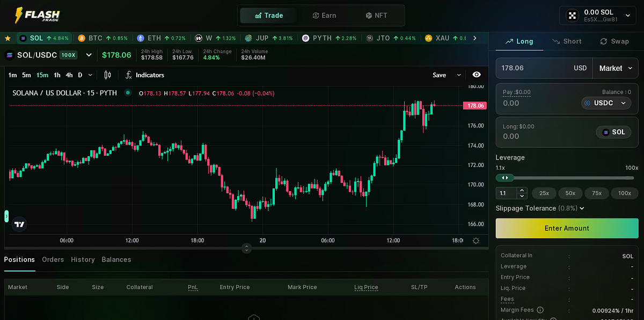Open the USDC pay token dropdown
The height and width of the screenshot is (320, 644).
[x=606, y=103]
